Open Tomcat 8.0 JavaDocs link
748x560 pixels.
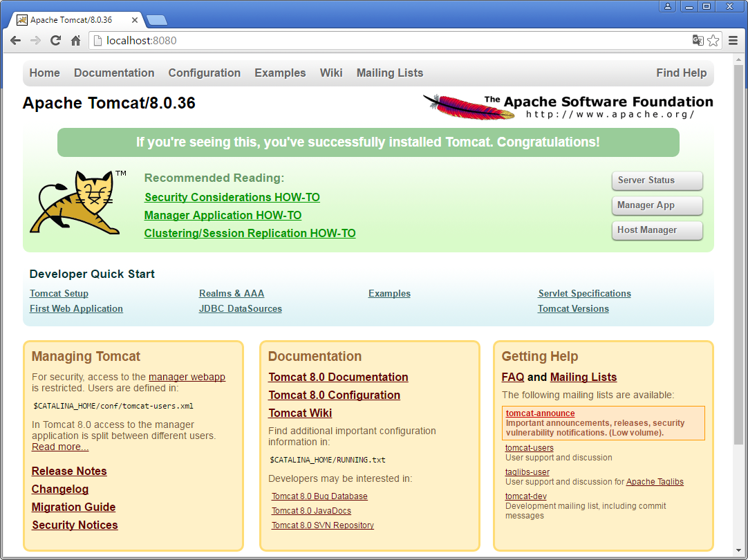312,511
